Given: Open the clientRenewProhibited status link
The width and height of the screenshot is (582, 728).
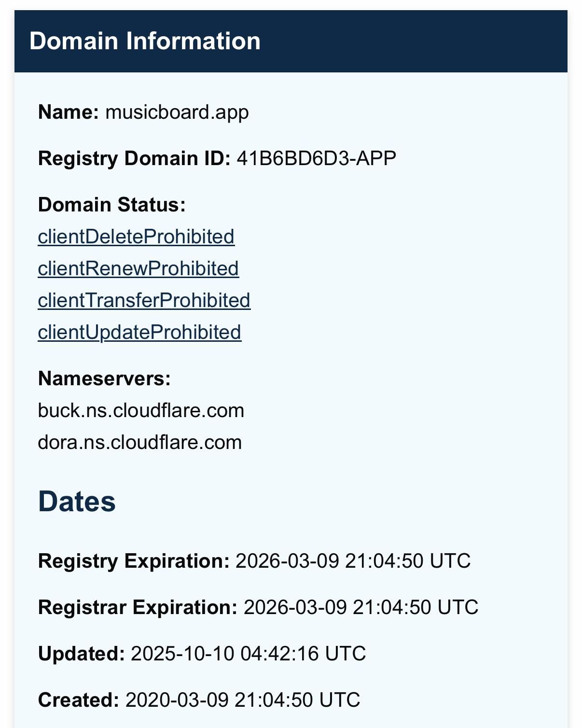Looking at the screenshot, I should coord(138,268).
